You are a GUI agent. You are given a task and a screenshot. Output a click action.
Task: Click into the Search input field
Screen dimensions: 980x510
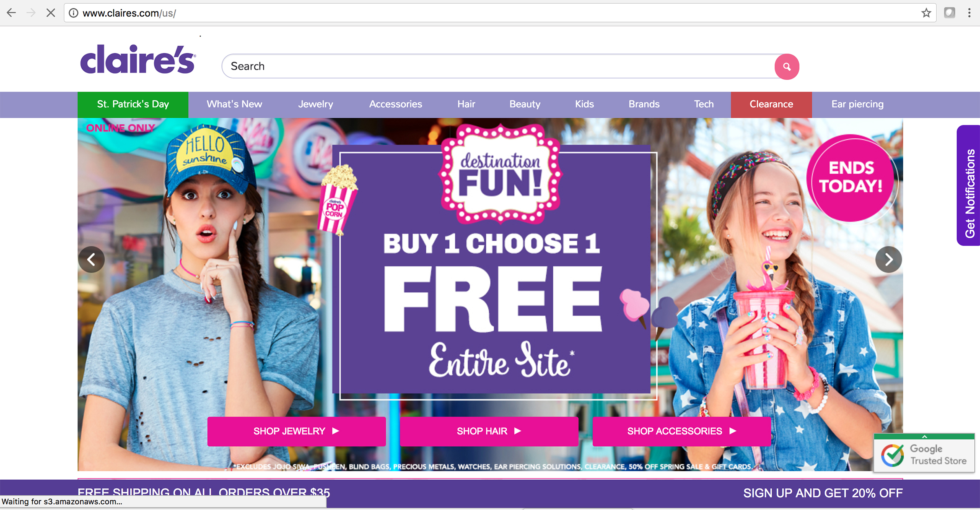coord(498,66)
